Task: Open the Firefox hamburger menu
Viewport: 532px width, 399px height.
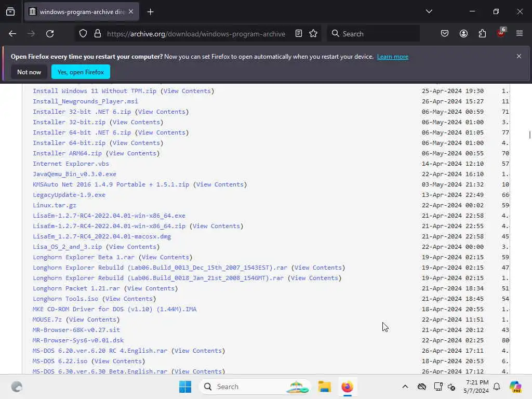Action: [x=520, y=34]
